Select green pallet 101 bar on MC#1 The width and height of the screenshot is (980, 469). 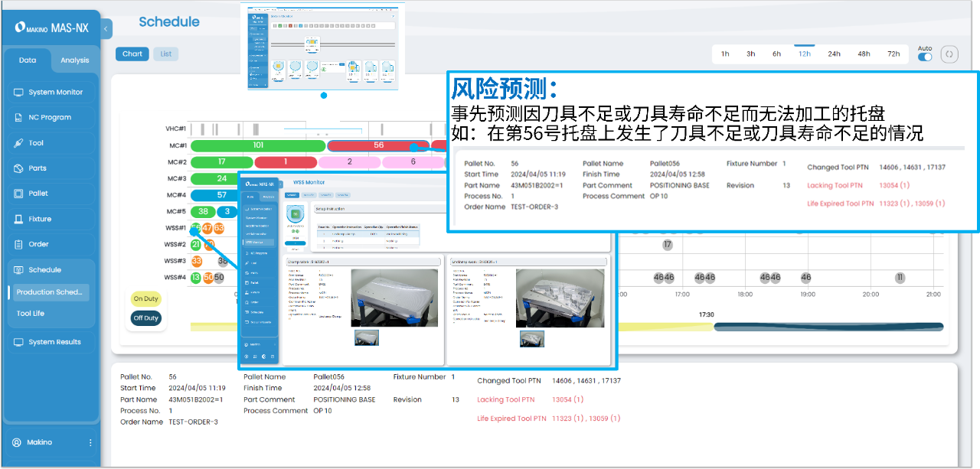coord(258,145)
